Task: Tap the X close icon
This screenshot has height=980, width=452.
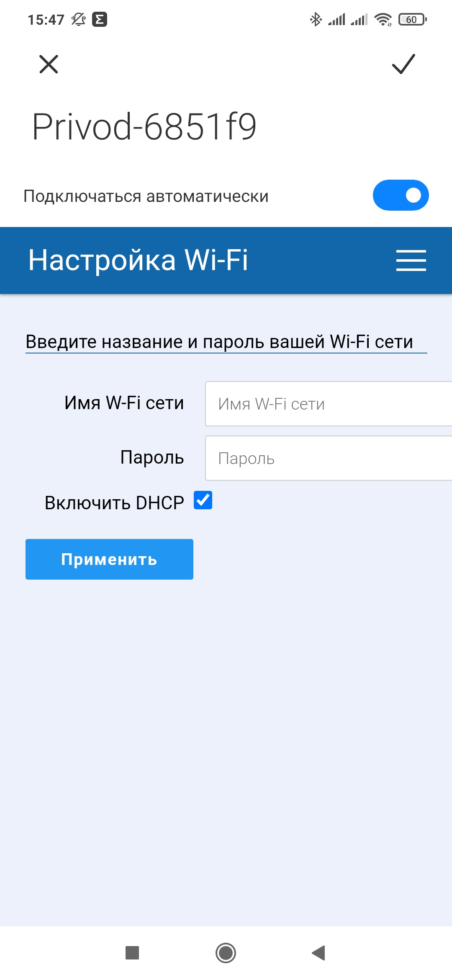Action: coord(49,64)
